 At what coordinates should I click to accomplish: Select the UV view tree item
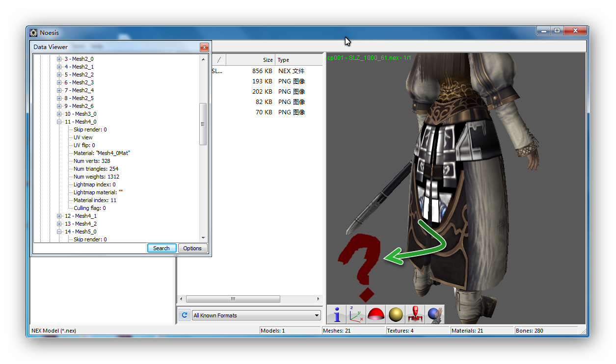click(83, 137)
